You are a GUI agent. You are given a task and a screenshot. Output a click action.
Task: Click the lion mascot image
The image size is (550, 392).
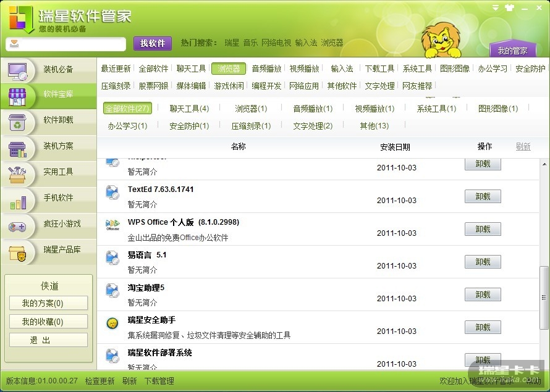pyautogui.click(x=441, y=40)
